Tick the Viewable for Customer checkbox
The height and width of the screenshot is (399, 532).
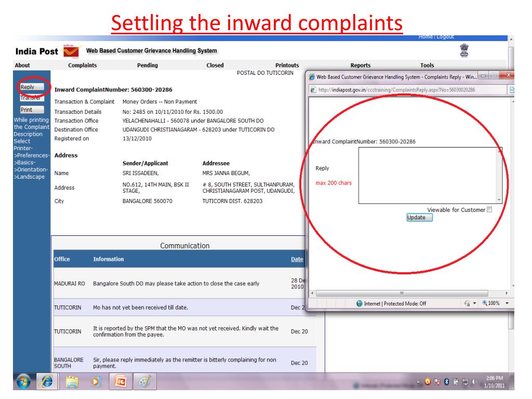pyautogui.click(x=489, y=210)
